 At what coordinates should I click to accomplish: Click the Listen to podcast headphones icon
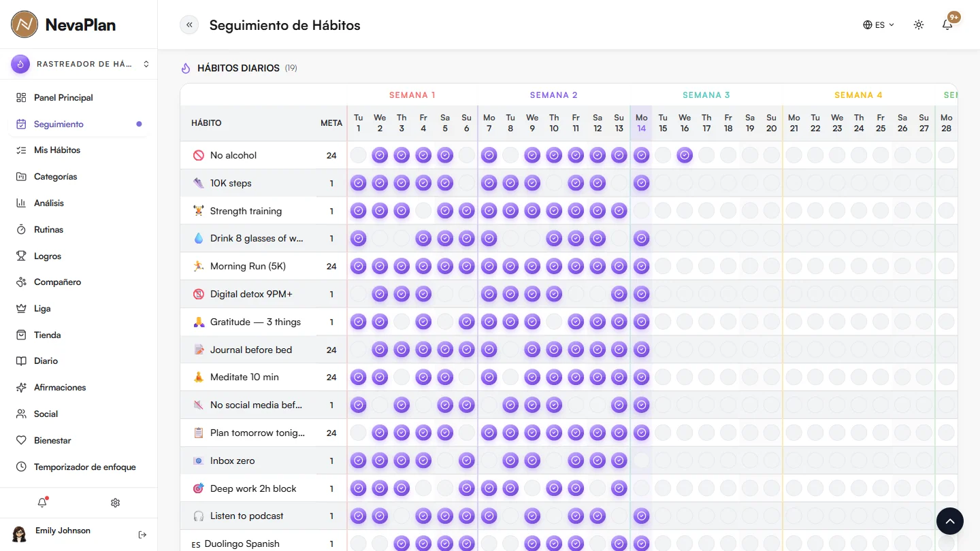click(x=199, y=516)
